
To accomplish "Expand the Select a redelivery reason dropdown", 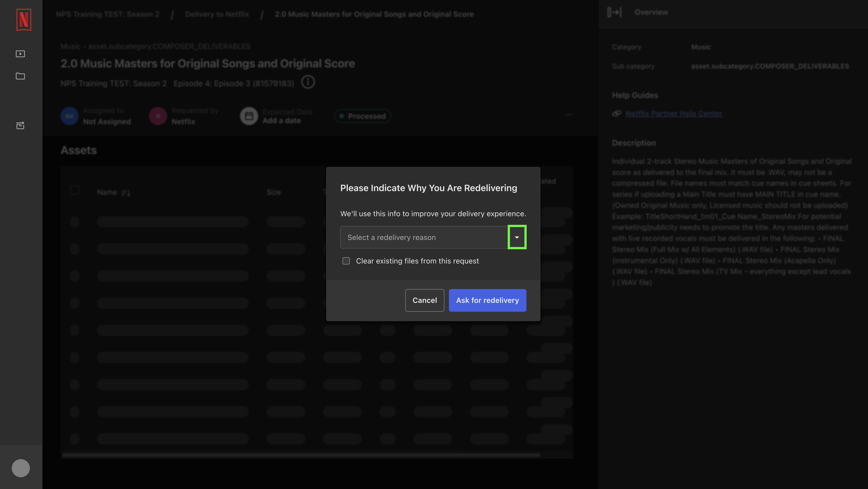I will coord(516,237).
